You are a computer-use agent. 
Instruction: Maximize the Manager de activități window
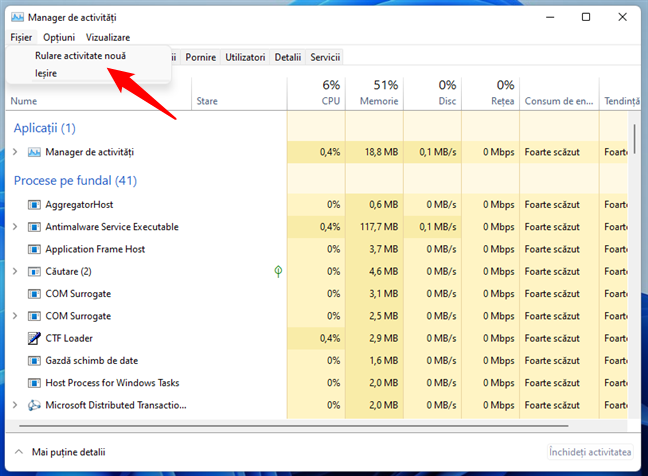click(586, 17)
